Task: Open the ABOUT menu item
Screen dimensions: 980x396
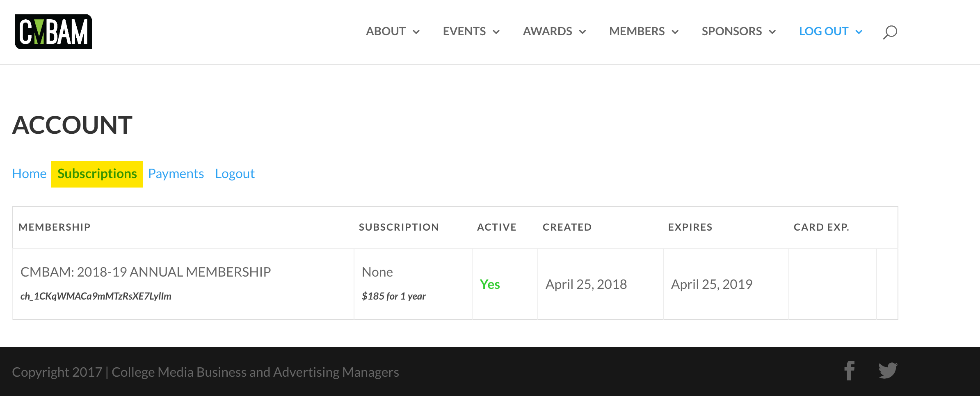Action: pos(386,32)
